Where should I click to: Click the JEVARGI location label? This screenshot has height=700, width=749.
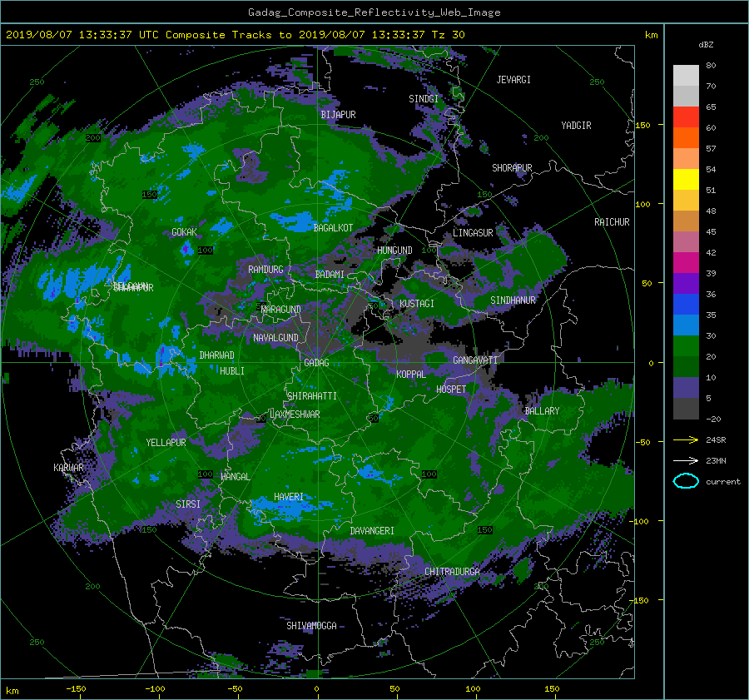pos(513,80)
